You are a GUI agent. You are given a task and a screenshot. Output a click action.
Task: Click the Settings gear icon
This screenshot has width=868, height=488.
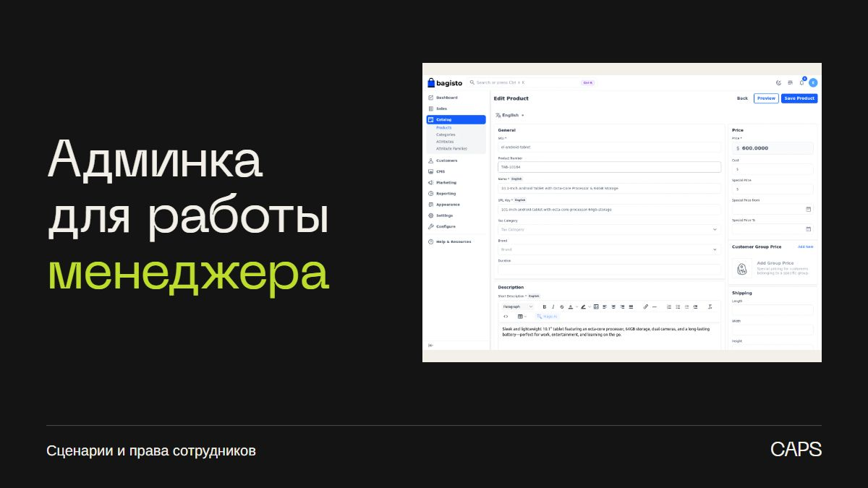coord(430,215)
